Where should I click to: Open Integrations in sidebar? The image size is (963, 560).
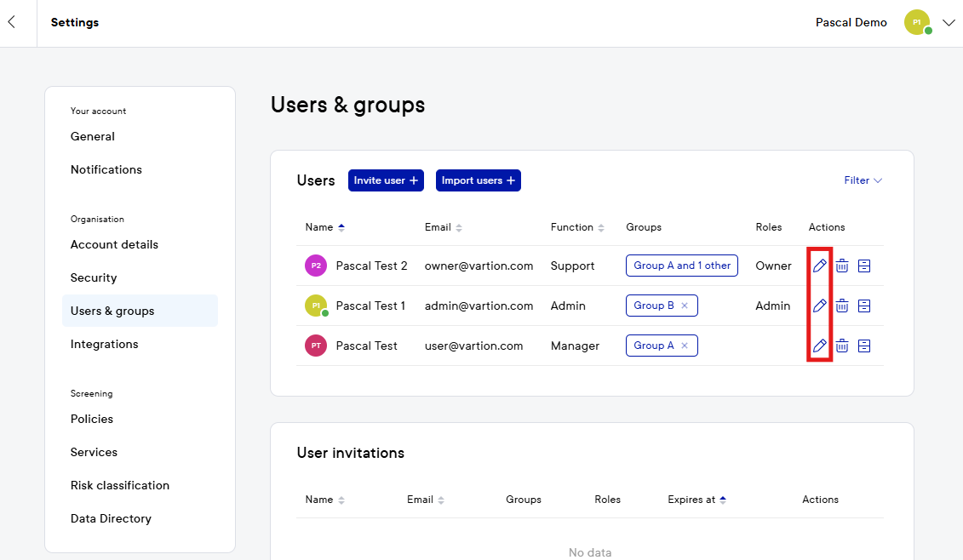coord(105,345)
